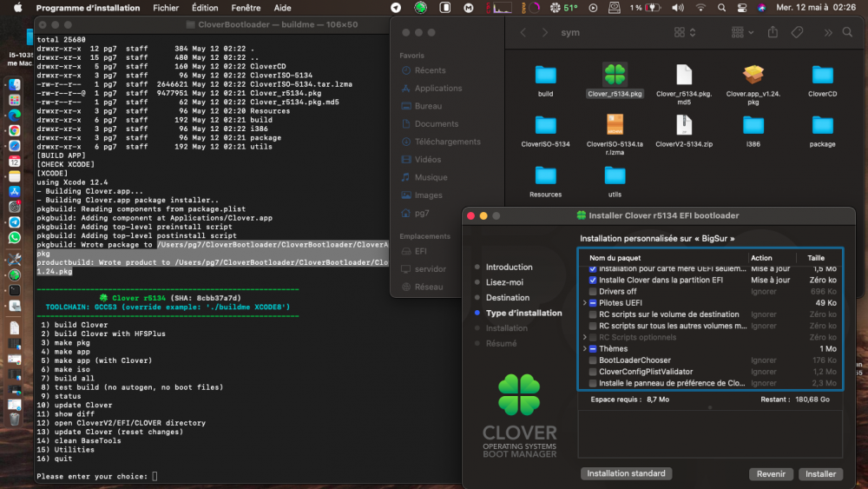This screenshot has width=868, height=489.
Task: Select CloverISO-5134.tar.lzma archive in Finder
Action: 615,124
